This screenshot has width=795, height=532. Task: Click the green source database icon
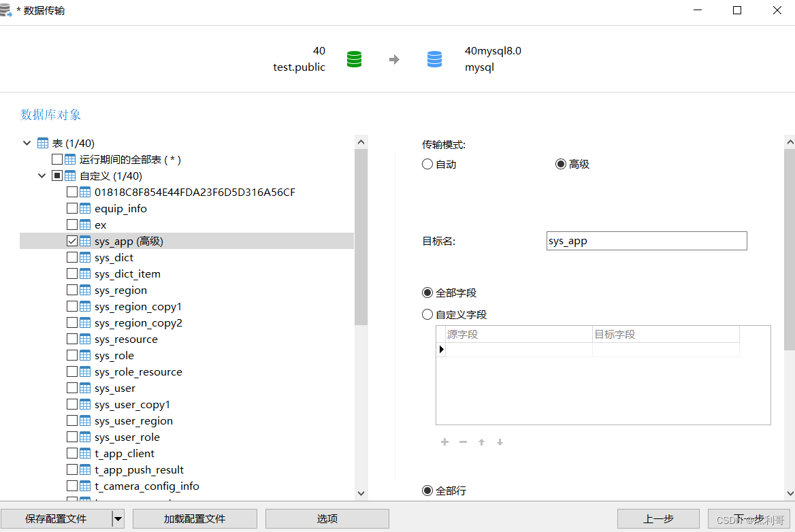354,59
